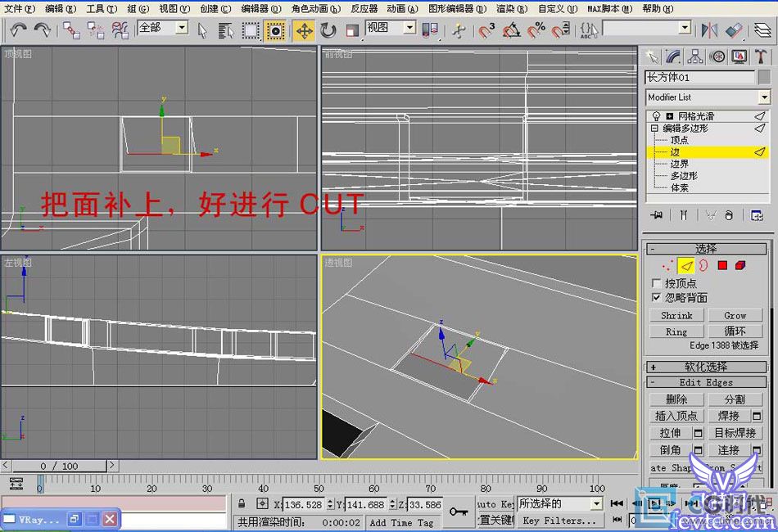Open the 文件 menu

coord(20,8)
